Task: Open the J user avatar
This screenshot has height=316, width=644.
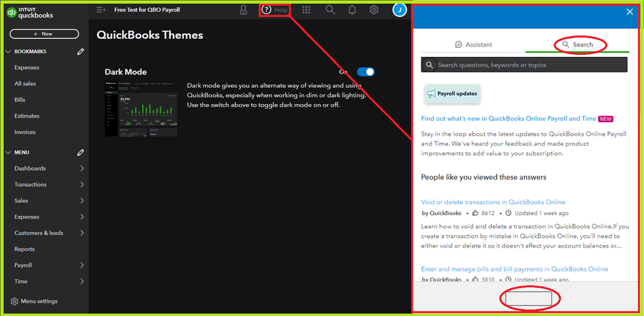Action: tap(399, 10)
